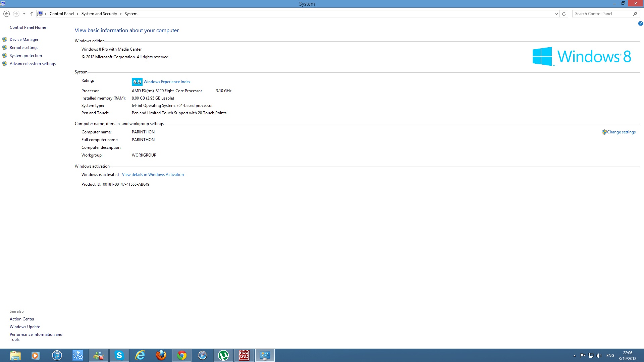This screenshot has height=362, width=644.
Task: Open the Skype icon in the taskbar
Action: point(119,355)
